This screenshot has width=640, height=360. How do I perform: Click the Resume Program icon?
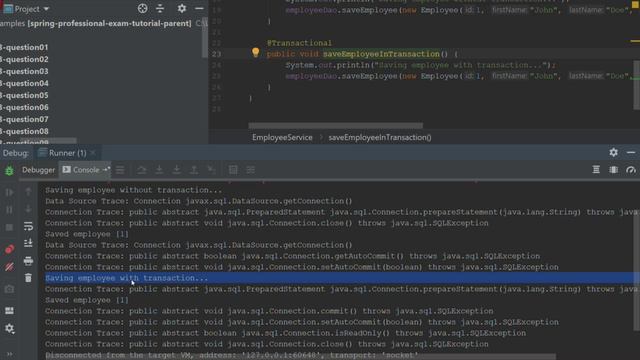coord(9,192)
